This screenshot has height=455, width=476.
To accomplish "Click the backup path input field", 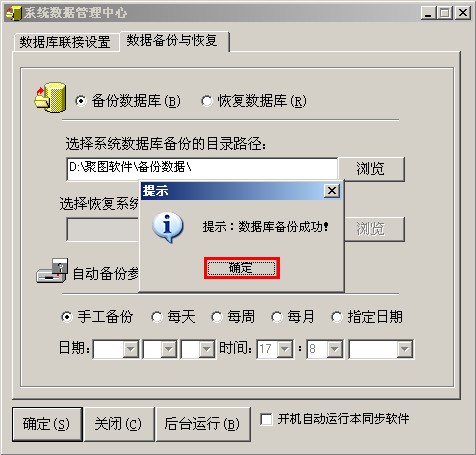I will click(202, 169).
